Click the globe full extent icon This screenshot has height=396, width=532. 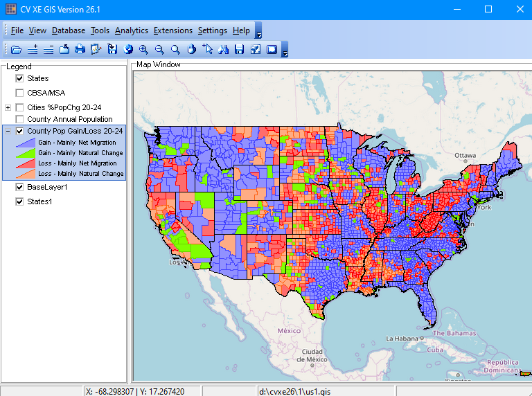[x=127, y=49]
